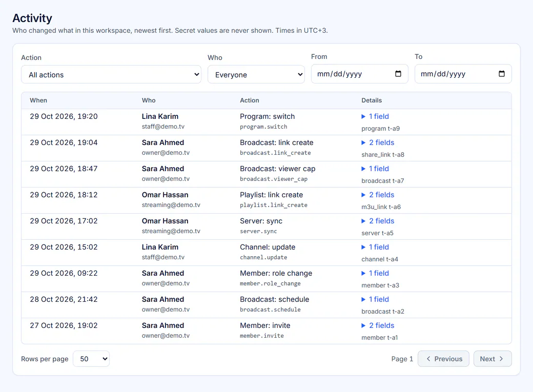Expand the 1 field details for program t-a9
This screenshot has width=533, height=392.
coord(375,116)
